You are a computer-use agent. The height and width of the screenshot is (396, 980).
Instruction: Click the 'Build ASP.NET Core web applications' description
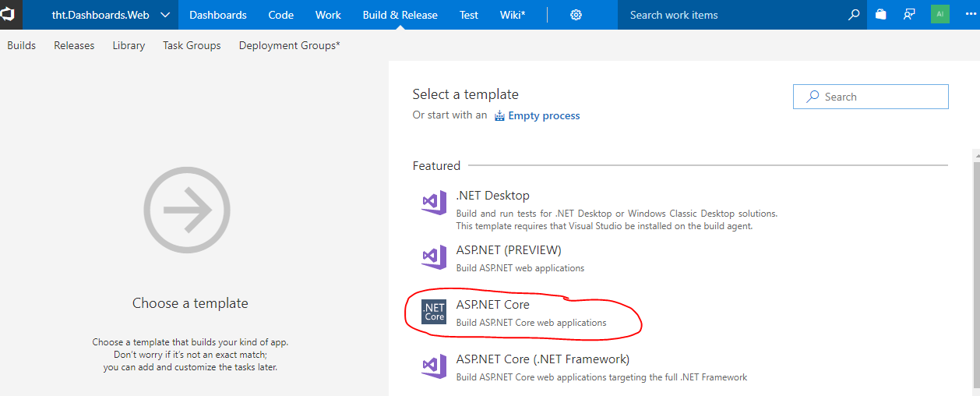pyautogui.click(x=531, y=323)
